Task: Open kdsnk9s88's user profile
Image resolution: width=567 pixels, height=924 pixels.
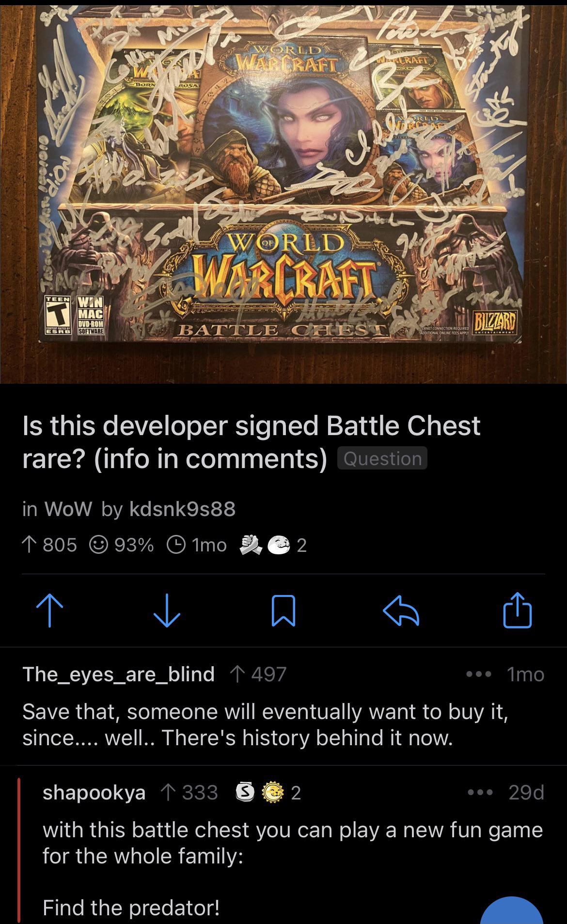Action: [x=182, y=509]
